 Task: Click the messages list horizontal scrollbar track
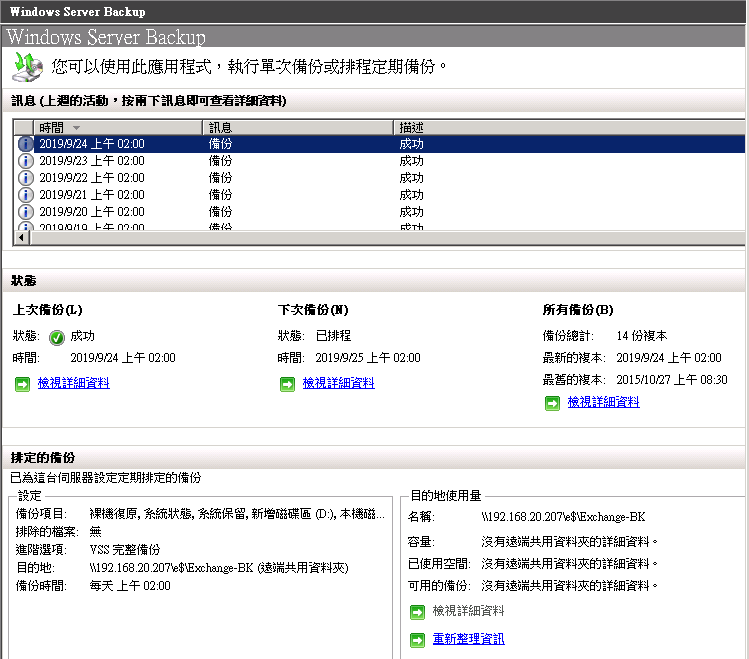[387, 237]
